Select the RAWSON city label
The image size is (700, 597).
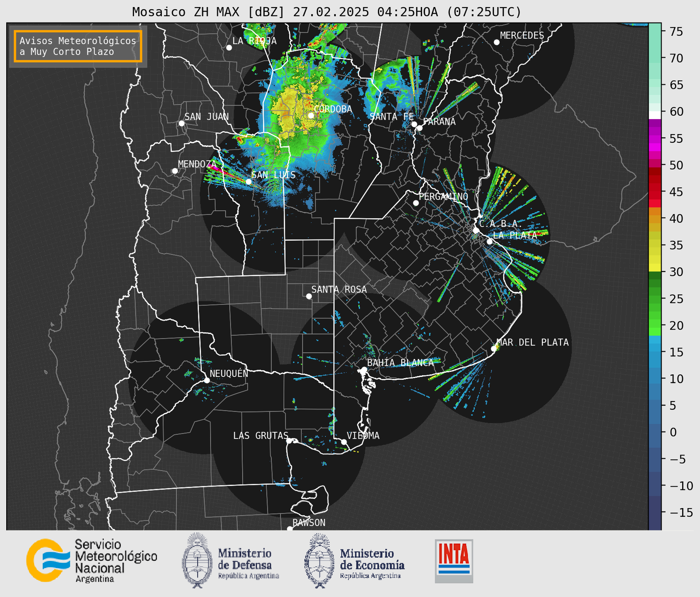point(309,523)
